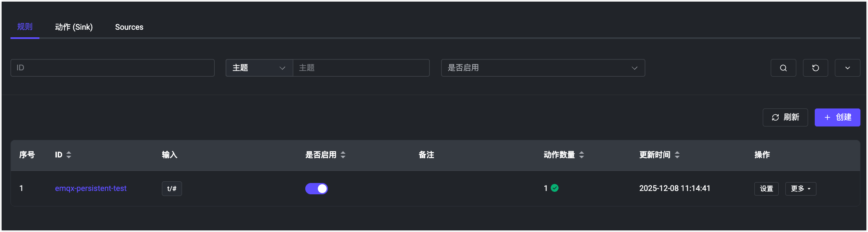This screenshot has height=232, width=868.
Task: Open the emqx-persistent-test rule link
Action: coord(91,188)
